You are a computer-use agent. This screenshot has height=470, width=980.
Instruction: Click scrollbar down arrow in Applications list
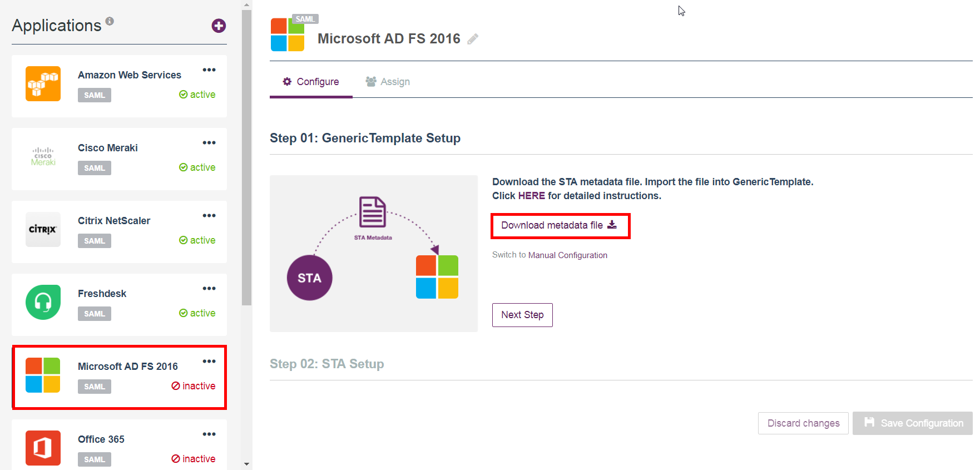pos(247,464)
